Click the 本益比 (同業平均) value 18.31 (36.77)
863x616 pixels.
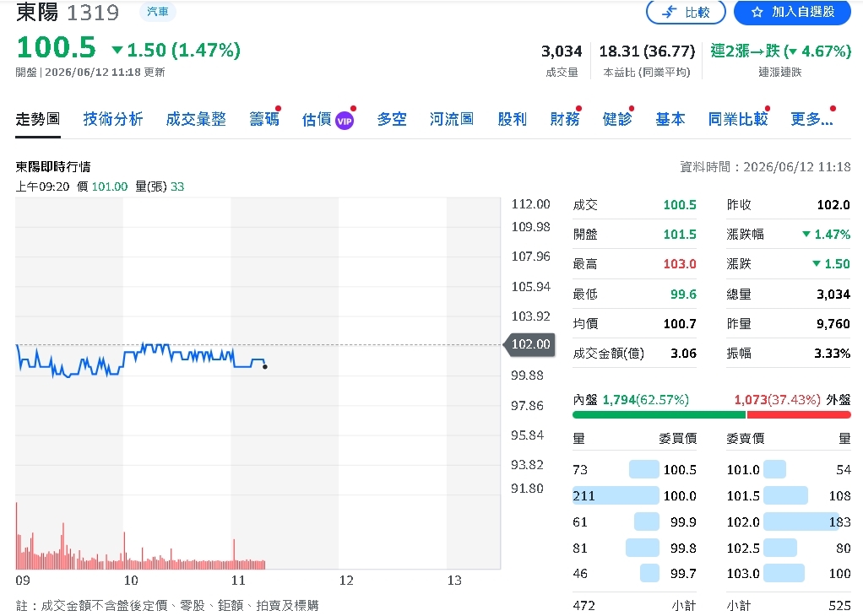[x=647, y=51]
